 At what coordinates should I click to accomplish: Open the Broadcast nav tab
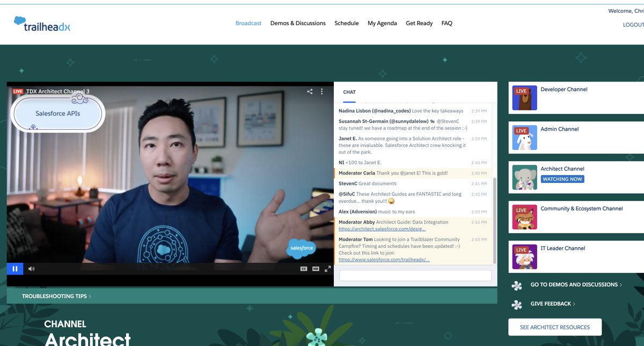point(248,23)
